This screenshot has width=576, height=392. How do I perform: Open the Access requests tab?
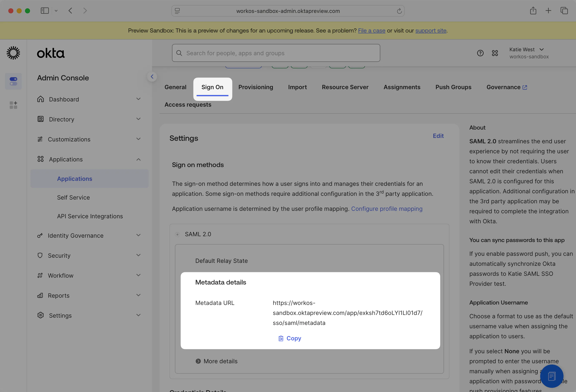[x=188, y=105]
